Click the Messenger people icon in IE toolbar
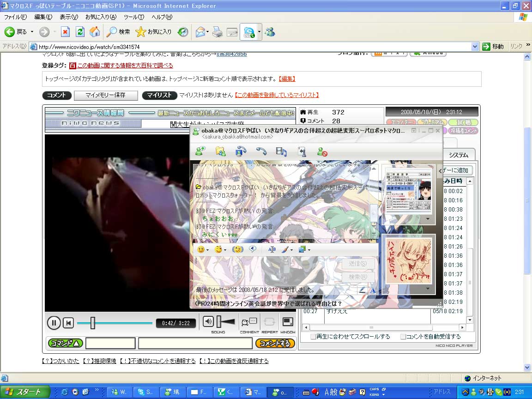Image resolution: width=532 pixels, height=399 pixels. pyautogui.click(x=270, y=32)
